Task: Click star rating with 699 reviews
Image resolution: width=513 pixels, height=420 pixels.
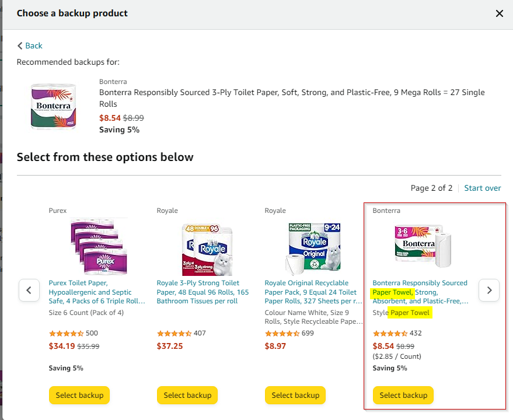Action: [282, 334]
